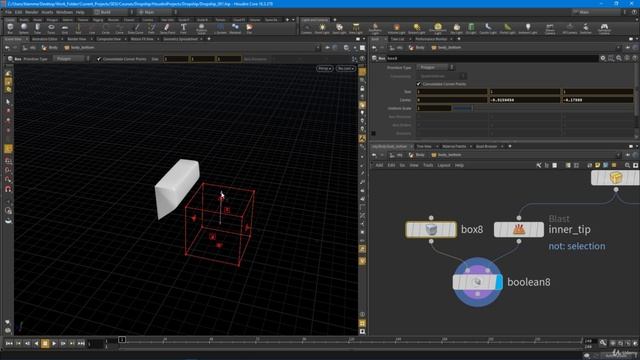Select the Spot Light shelf tool
The width and height of the screenshot is (640, 360).
339,28
